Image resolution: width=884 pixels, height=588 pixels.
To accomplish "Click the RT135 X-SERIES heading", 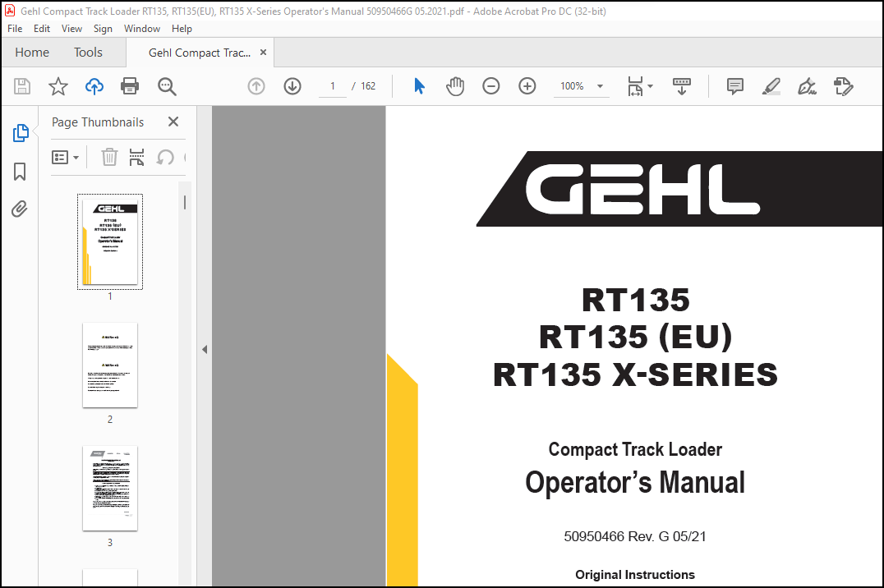I will coord(635,375).
